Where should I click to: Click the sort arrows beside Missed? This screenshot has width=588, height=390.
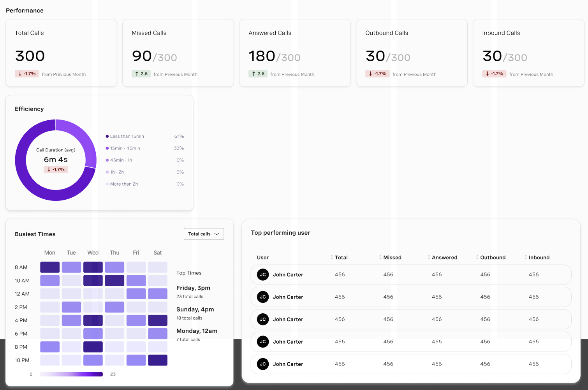[380, 257]
